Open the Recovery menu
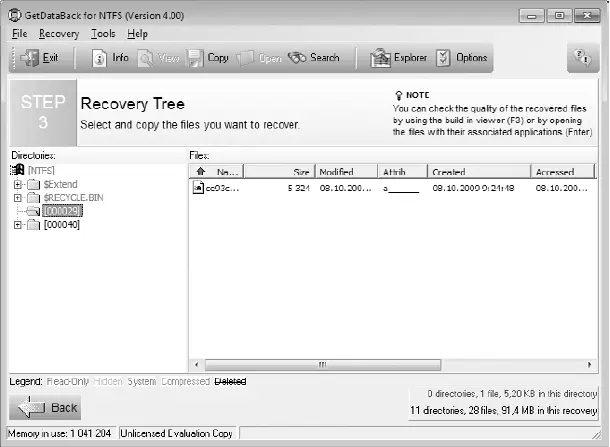 59,34
